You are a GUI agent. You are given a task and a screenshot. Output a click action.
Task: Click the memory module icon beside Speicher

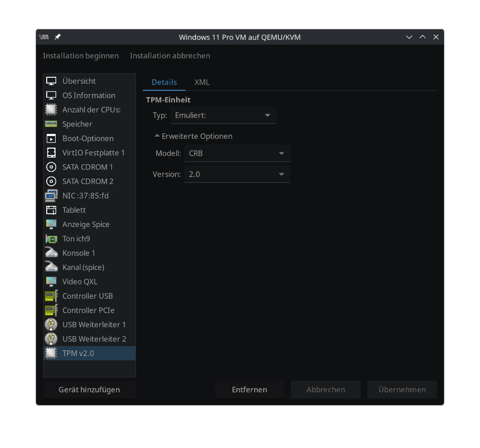(51, 124)
